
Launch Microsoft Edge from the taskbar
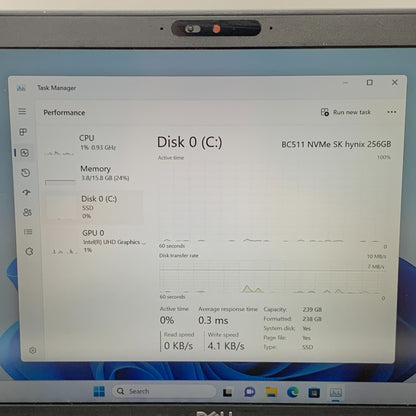pyautogui.click(x=293, y=392)
